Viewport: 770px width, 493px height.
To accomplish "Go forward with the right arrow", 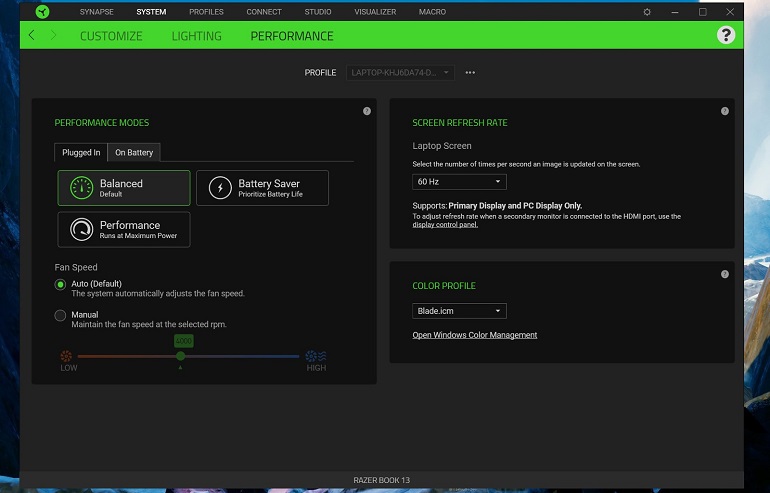I will click(x=53, y=35).
